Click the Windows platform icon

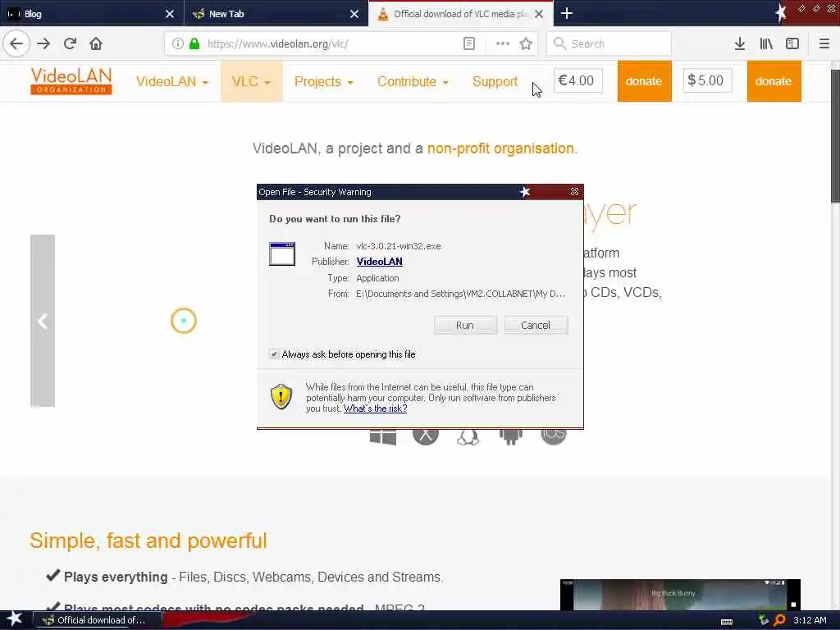click(383, 437)
